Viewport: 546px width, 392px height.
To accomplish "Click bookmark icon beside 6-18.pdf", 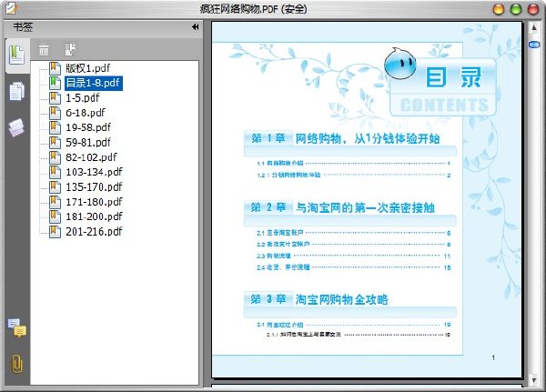I will 55,113.
